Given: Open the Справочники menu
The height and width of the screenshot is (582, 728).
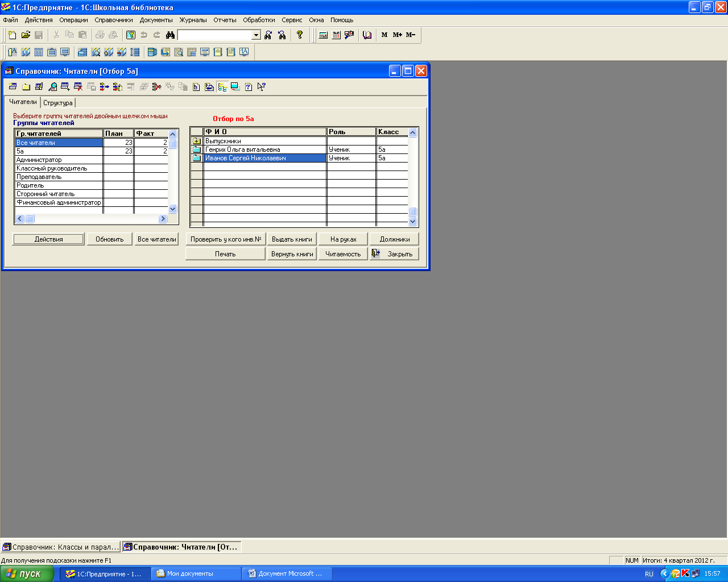Looking at the screenshot, I should (x=114, y=20).
